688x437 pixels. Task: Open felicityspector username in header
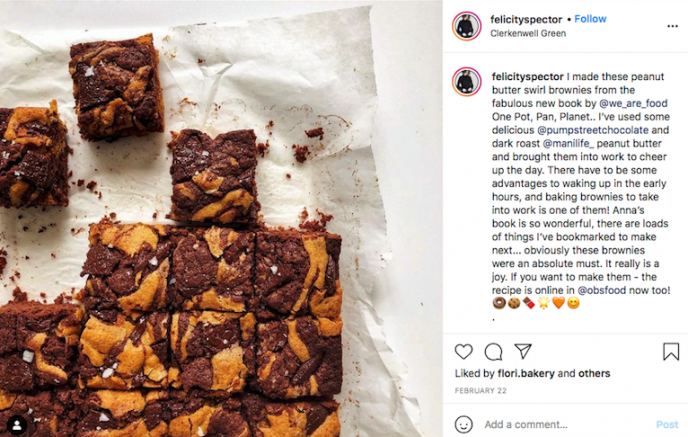click(x=526, y=19)
